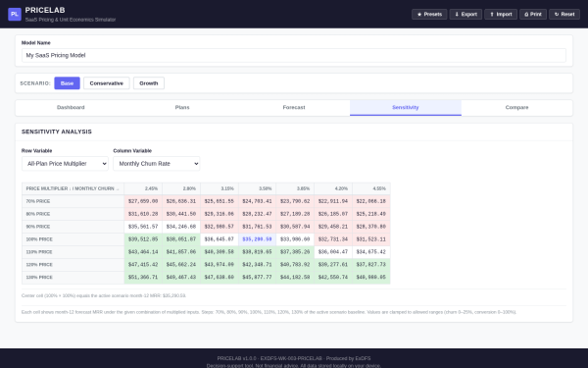Reset the model with Reset button

[x=564, y=15]
